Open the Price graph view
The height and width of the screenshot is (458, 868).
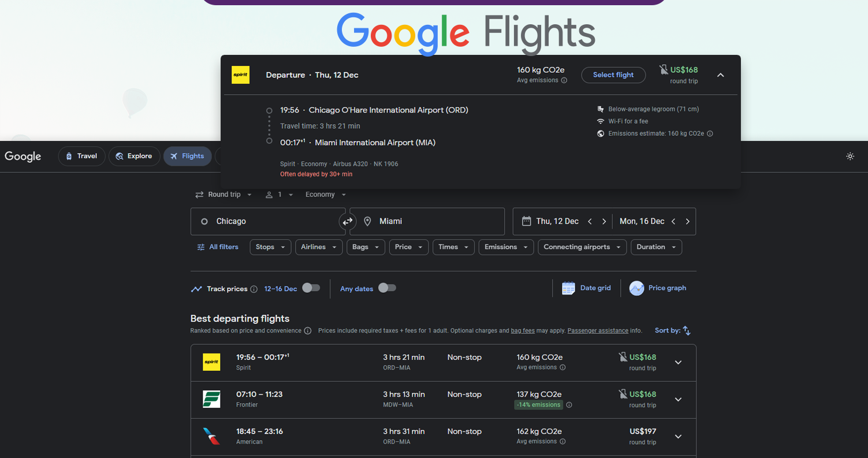[658, 288]
